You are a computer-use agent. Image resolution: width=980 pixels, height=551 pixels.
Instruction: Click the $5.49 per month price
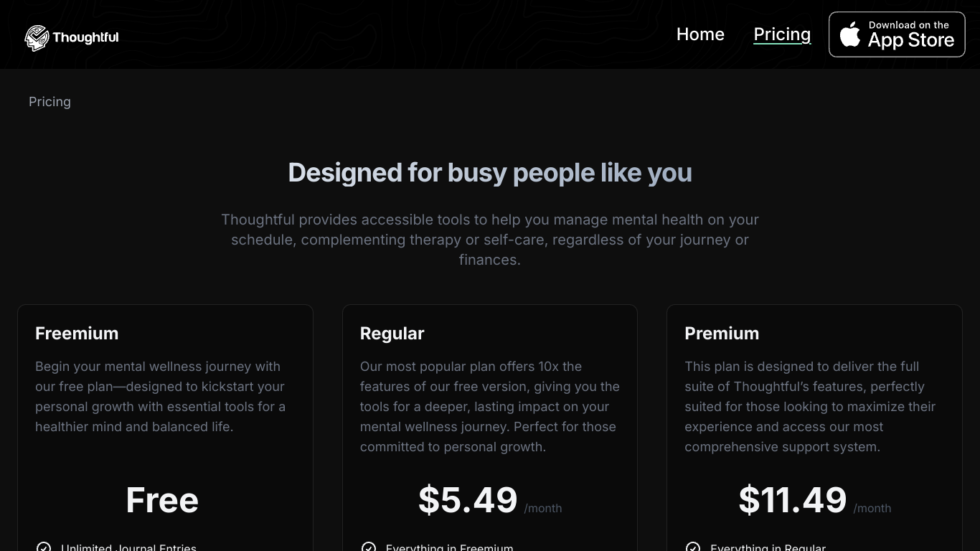pos(490,500)
